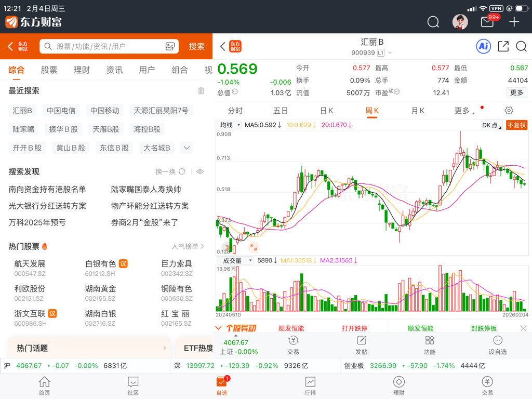Open messages envelope with 99+ badge
The height and width of the screenshot is (399, 532).
pyautogui.click(x=487, y=22)
